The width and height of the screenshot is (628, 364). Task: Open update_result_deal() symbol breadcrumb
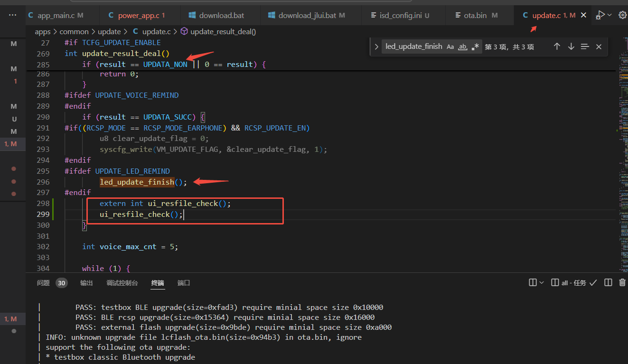pyautogui.click(x=218, y=31)
